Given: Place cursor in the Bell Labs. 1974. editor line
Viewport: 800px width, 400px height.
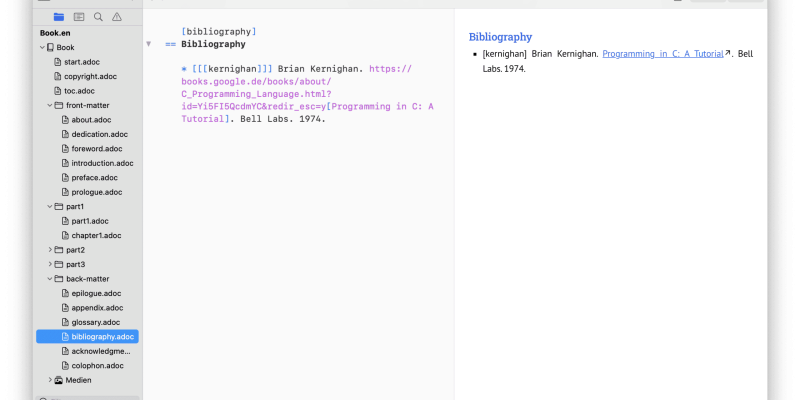Looking at the screenshot, I should pos(283,119).
